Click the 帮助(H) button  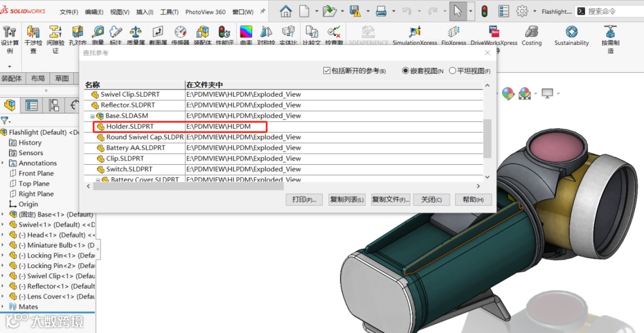pyautogui.click(x=473, y=199)
